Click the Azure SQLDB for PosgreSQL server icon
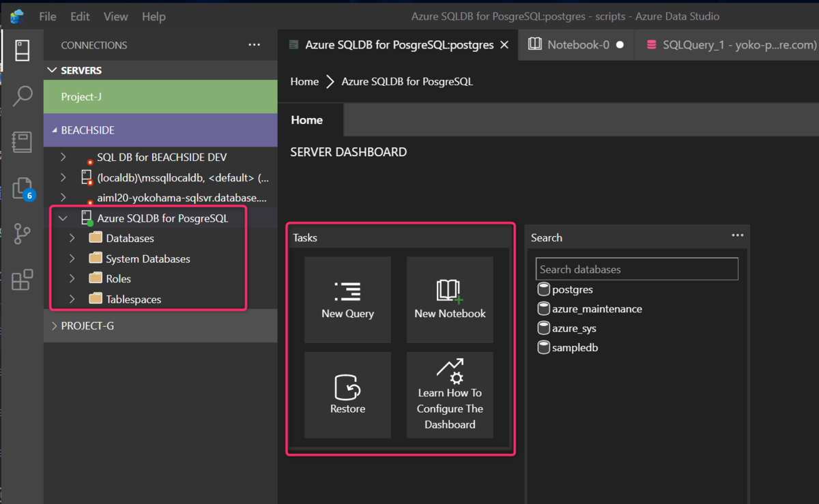Screen dimensions: 819x504 pos(87,218)
